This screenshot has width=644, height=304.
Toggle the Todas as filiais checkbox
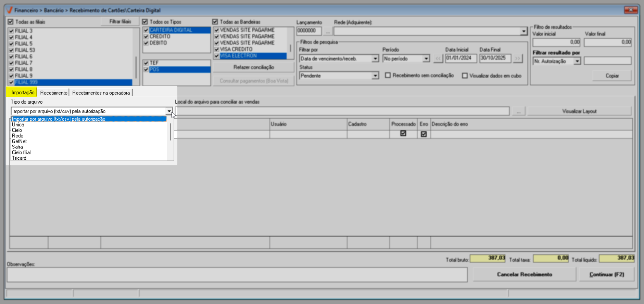pos(11,22)
